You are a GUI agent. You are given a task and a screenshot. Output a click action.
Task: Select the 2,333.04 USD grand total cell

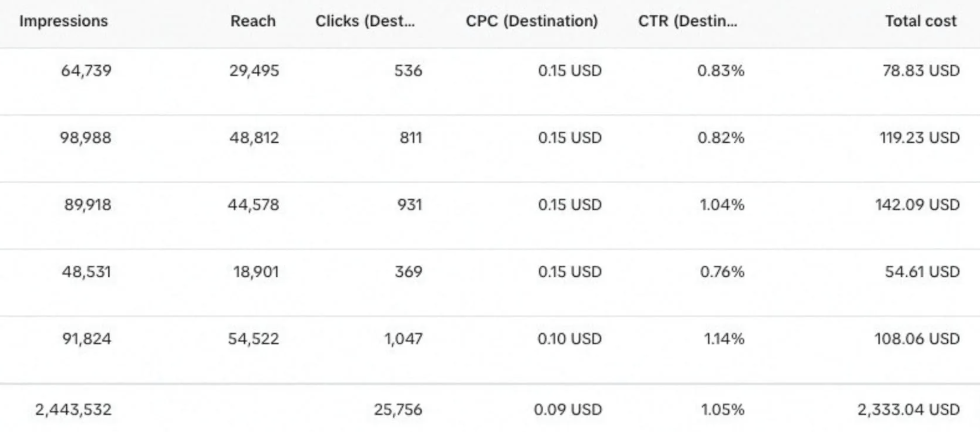point(908,409)
